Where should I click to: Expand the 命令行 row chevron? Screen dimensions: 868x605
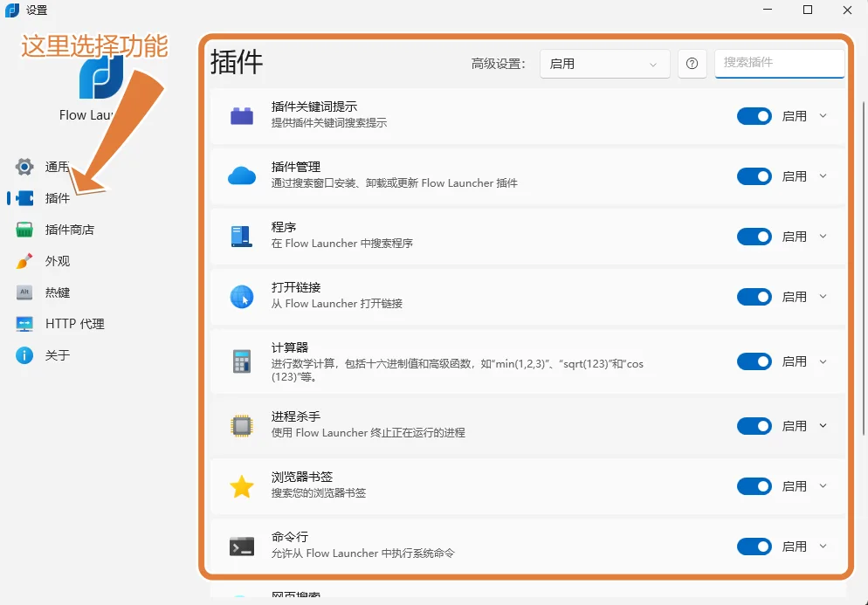point(823,547)
